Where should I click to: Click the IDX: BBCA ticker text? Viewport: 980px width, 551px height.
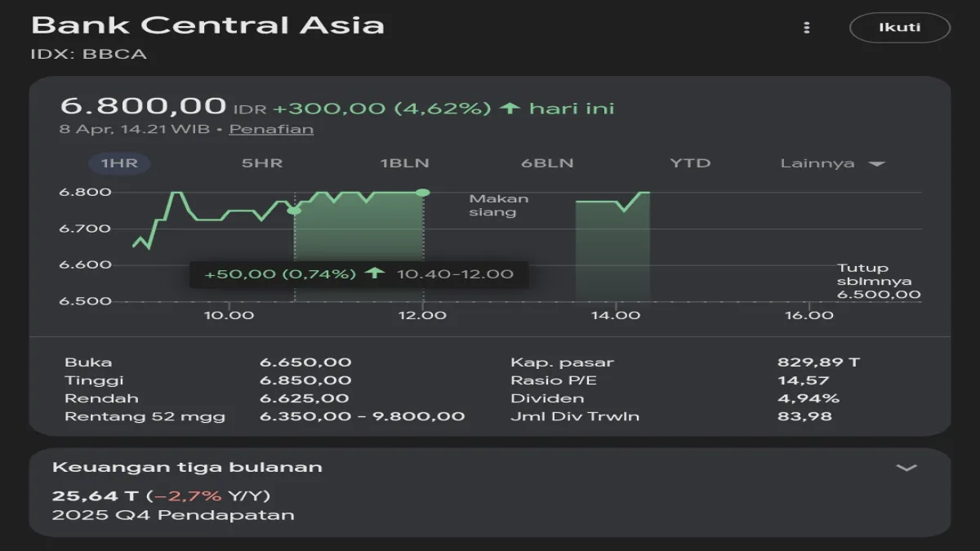pos(89,55)
